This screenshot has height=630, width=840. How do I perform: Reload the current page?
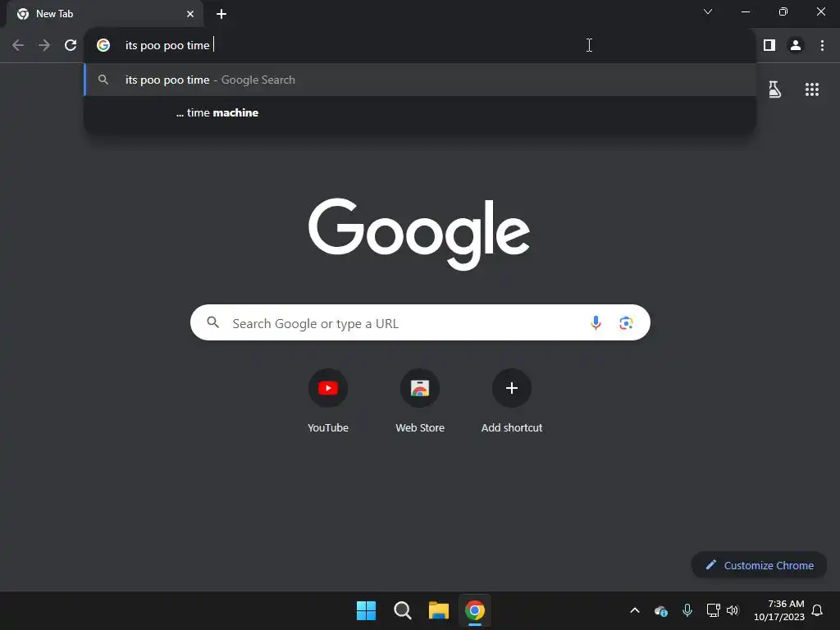click(71, 46)
